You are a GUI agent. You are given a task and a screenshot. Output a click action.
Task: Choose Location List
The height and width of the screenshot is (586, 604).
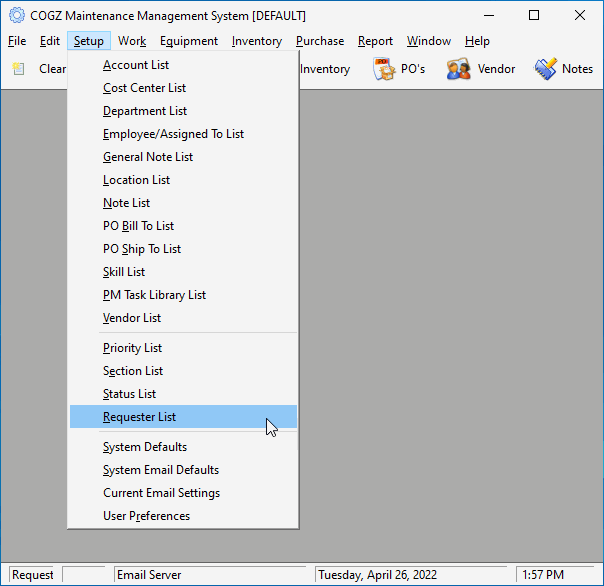pyautogui.click(x=183, y=180)
